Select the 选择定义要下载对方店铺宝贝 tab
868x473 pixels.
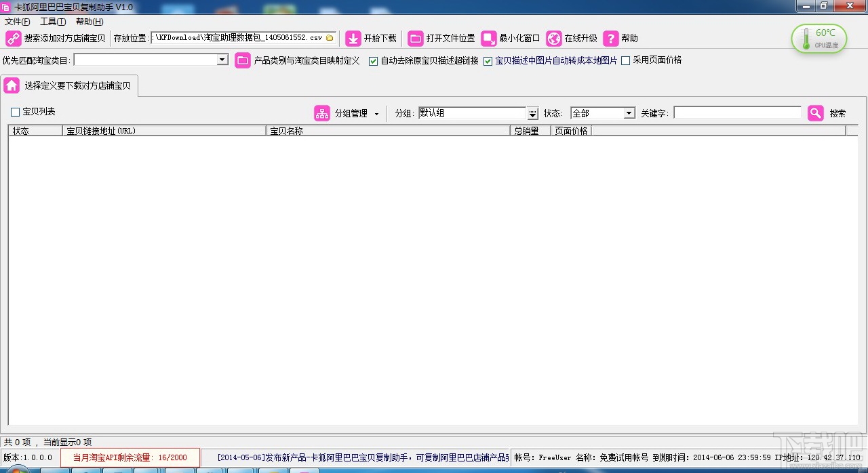coord(71,85)
